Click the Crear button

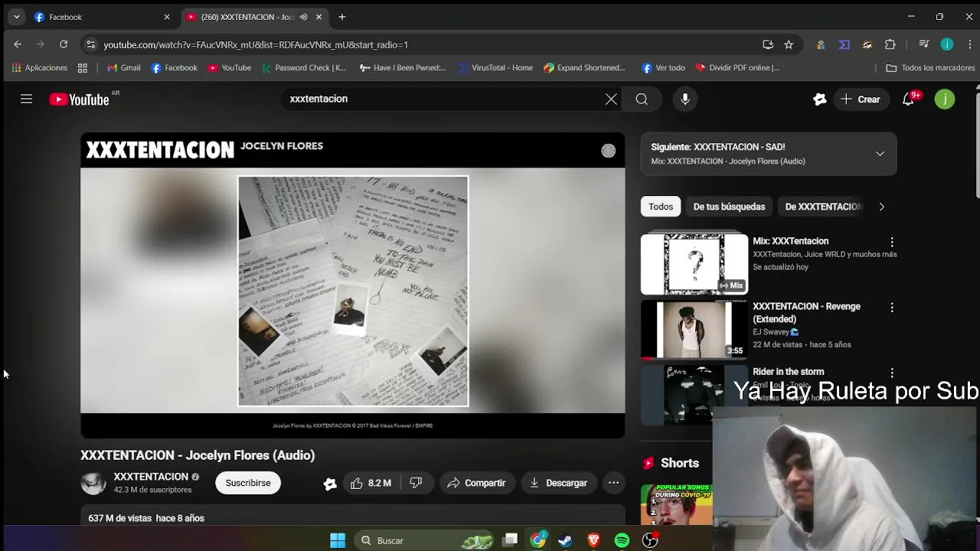pos(861,99)
